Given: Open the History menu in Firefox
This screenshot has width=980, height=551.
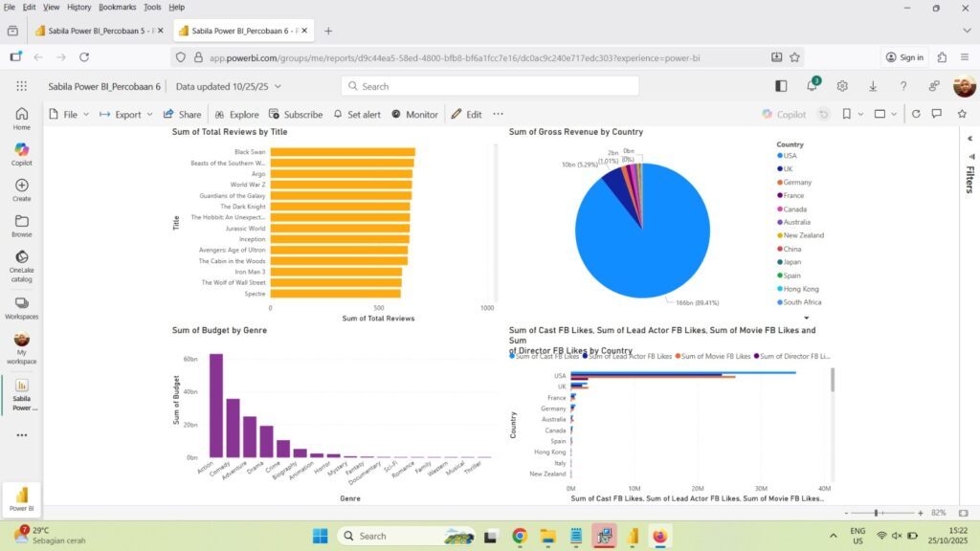Looking at the screenshot, I should [79, 7].
